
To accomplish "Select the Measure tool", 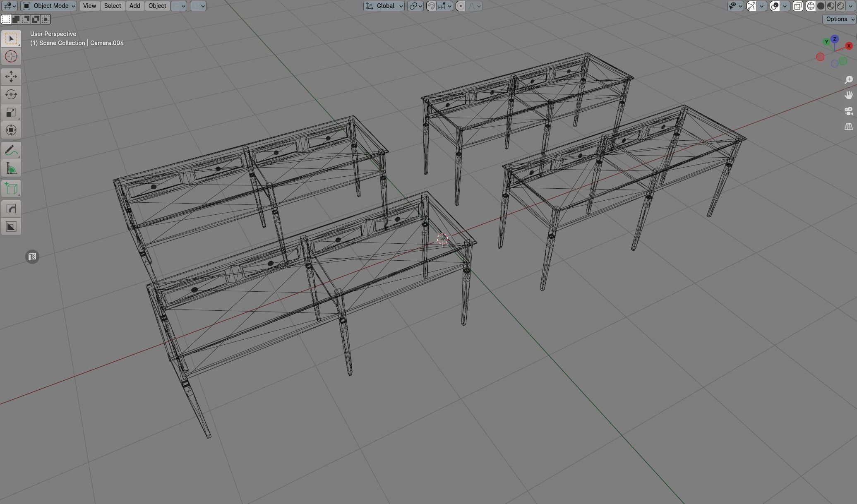I will point(11,168).
